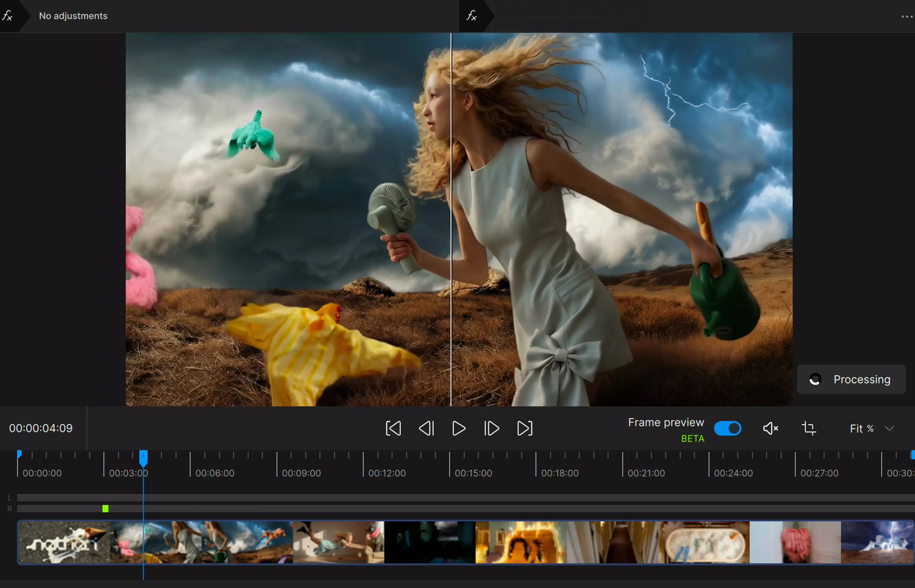915x588 pixels.
Task: Step forward one frame
Action: pos(492,429)
